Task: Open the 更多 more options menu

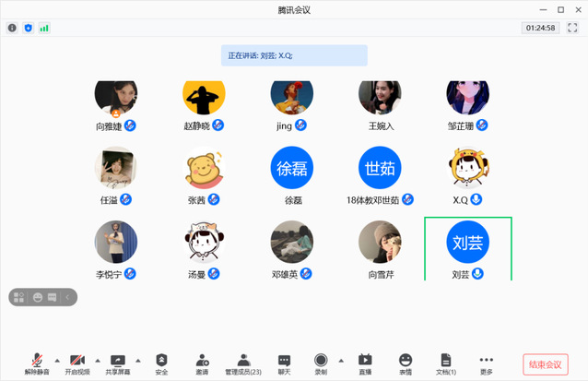Action: tap(487, 360)
